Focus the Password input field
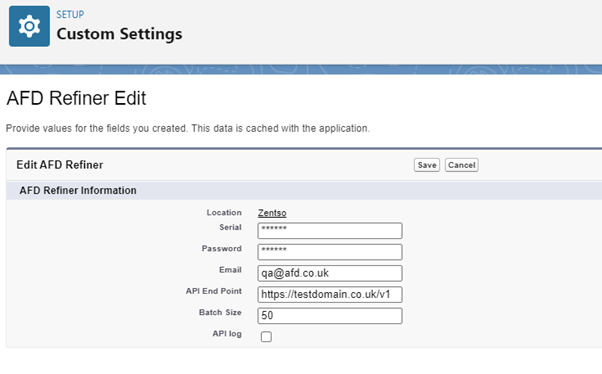Image resolution: width=602 pixels, height=374 pixels. pyautogui.click(x=330, y=252)
